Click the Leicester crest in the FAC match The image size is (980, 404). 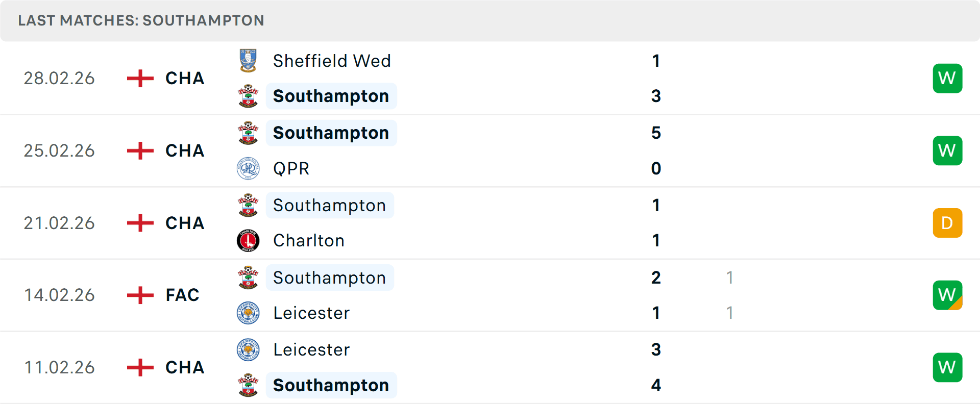pos(248,313)
